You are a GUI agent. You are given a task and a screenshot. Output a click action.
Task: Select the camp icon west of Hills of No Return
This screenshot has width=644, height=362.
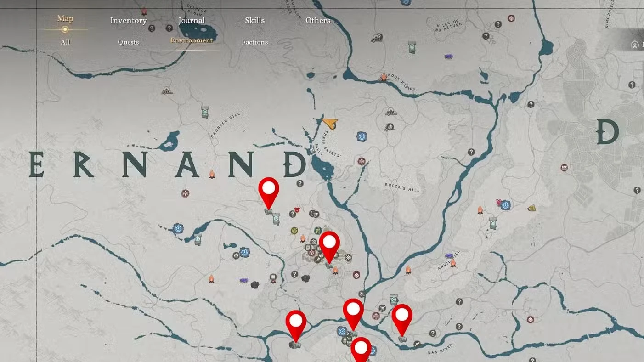(x=378, y=38)
